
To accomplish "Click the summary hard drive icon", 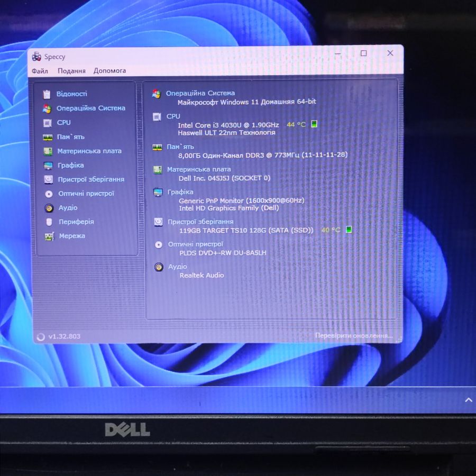I will tap(158, 222).
